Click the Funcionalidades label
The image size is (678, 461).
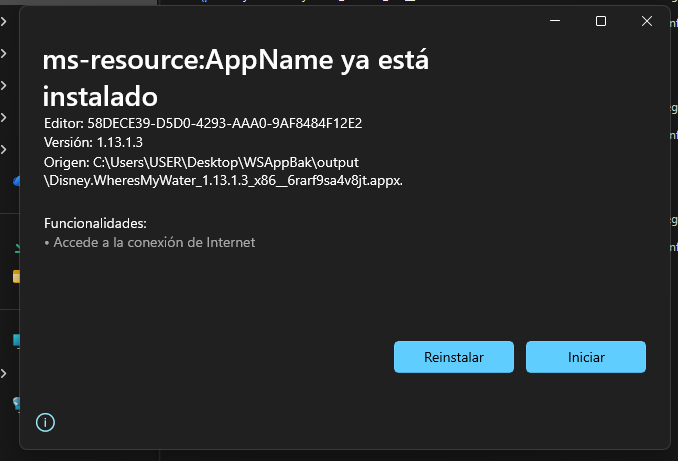(x=95, y=223)
